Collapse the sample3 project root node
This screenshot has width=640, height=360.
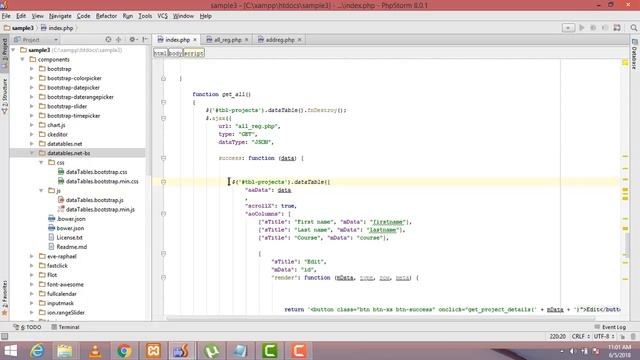(x=13, y=50)
